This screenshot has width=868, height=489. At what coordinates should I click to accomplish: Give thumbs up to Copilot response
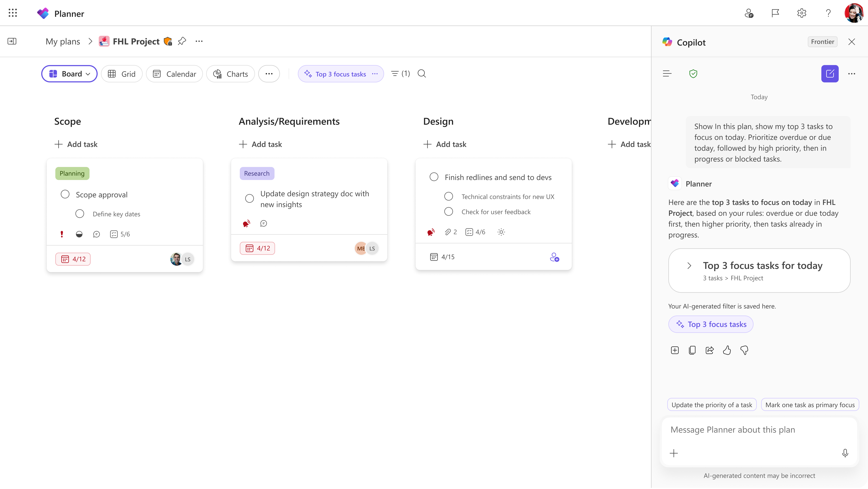point(727,351)
